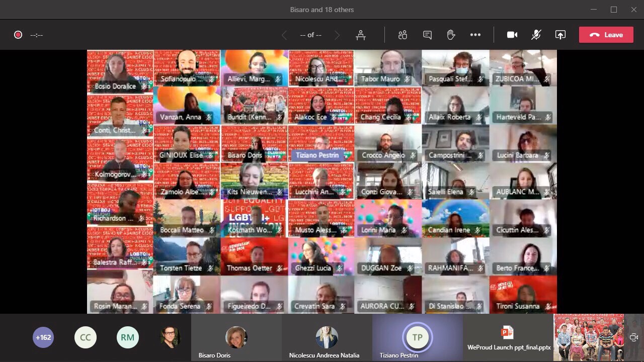Select Tiziano Pestrin in the bottom strip
Image resolution: width=644 pixels, height=362 pixels.
coord(417,338)
